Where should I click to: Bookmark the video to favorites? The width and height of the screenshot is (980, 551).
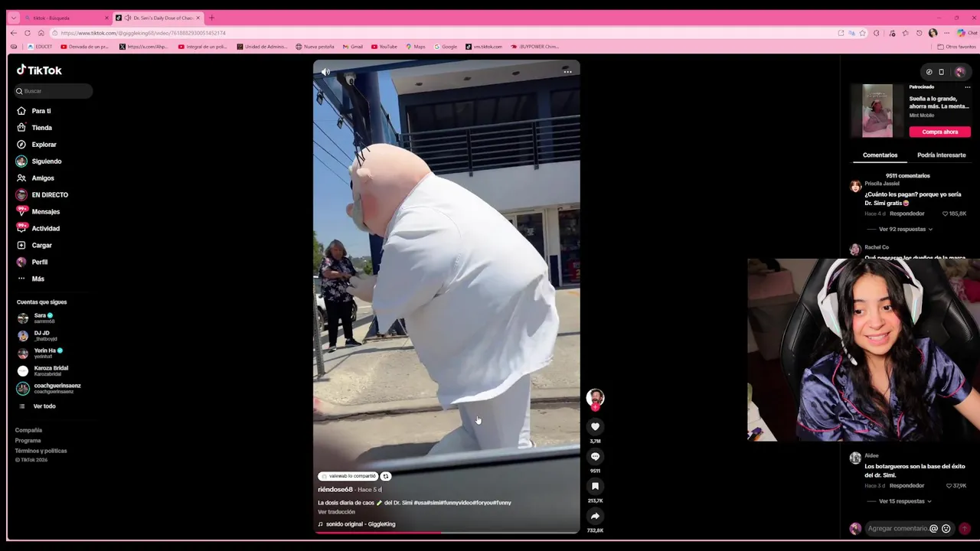595,486
